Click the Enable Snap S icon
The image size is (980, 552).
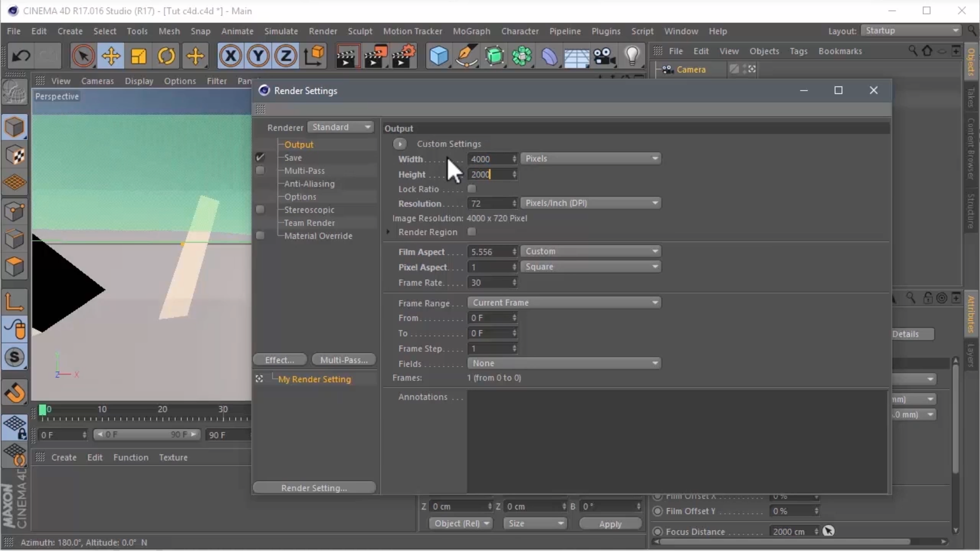coord(14,357)
